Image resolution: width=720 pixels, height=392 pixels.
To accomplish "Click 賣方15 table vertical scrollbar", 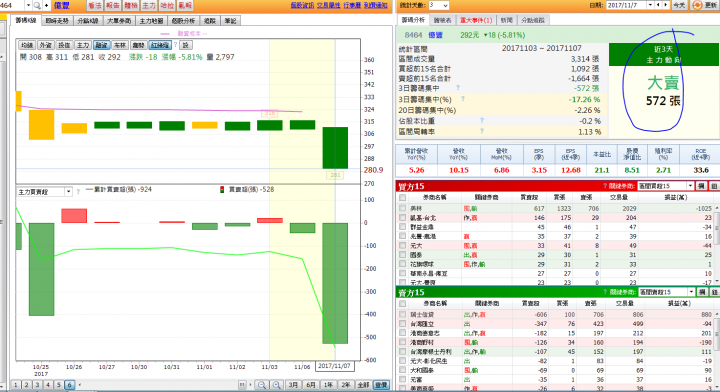I will (717, 350).
